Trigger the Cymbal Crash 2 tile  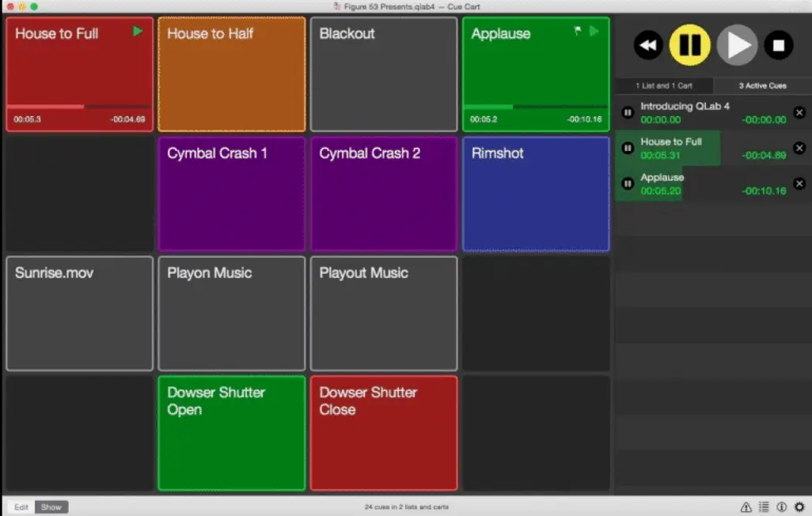point(384,194)
